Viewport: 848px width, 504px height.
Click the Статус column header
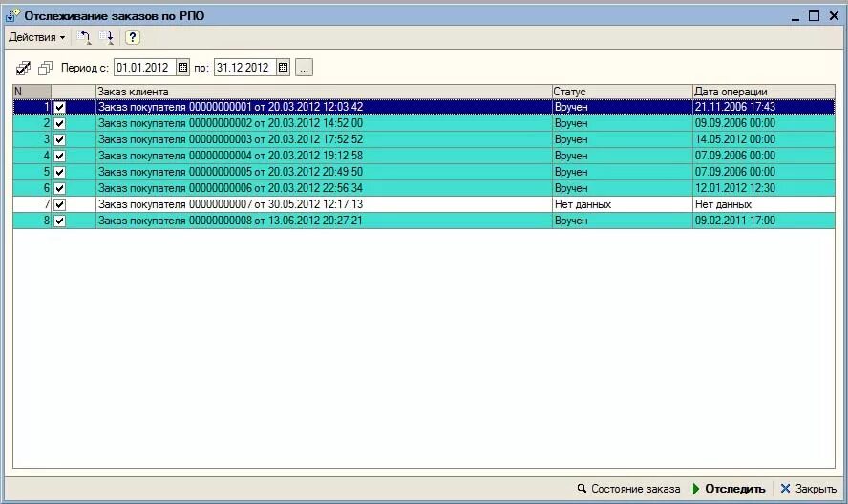coord(622,92)
